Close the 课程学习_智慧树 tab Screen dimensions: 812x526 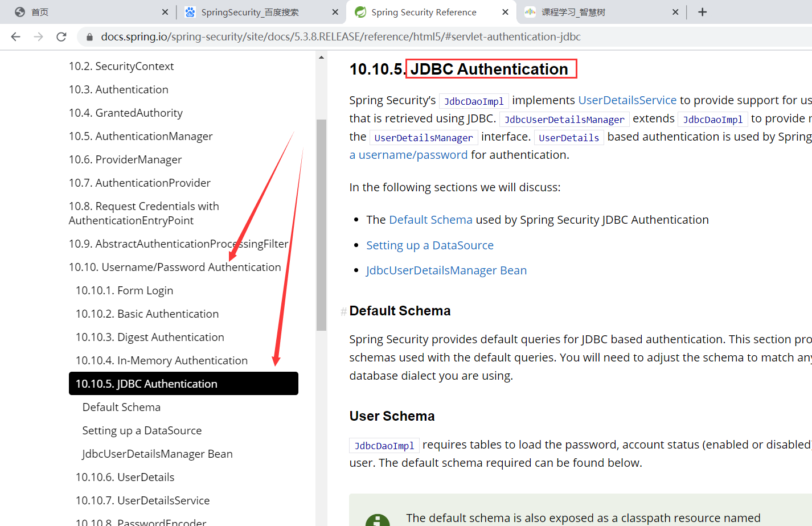(x=675, y=12)
